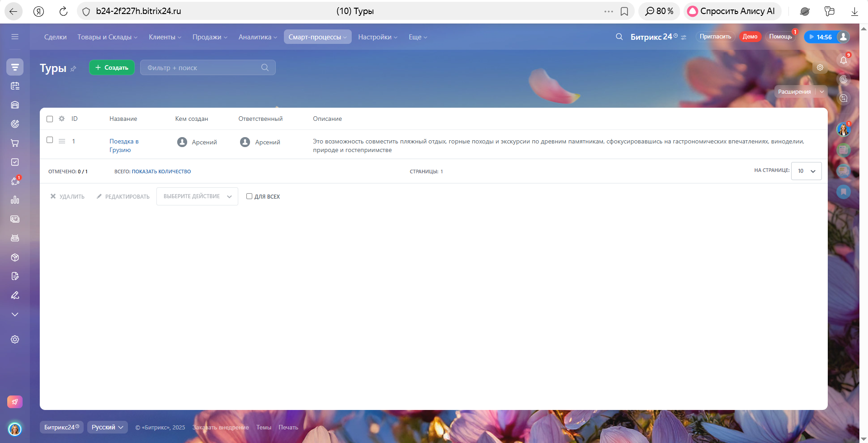The height and width of the screenshot is (443, 868).
Task: Toggle the select-all checkbox in table header
Action: coord(50,119)
